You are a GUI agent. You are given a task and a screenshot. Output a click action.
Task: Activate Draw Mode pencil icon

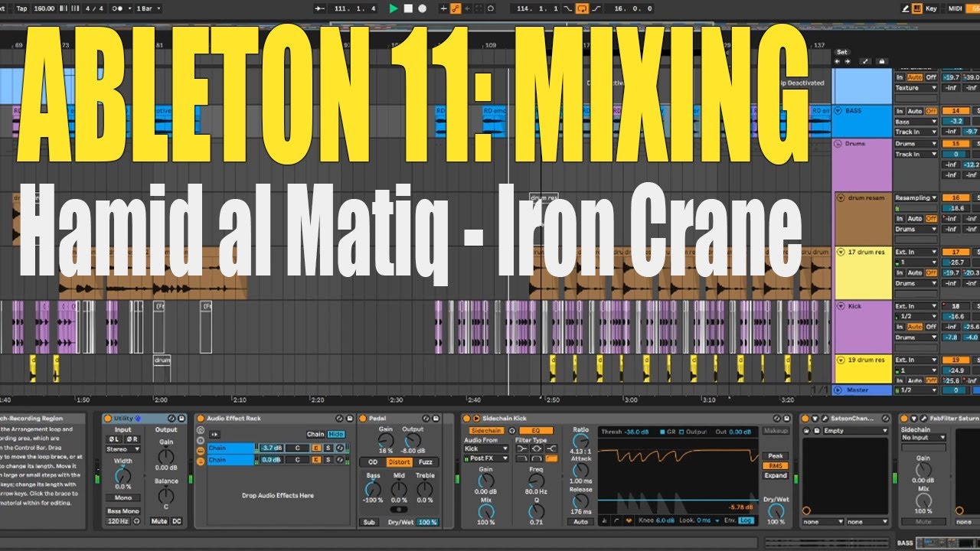click(905, 8)
